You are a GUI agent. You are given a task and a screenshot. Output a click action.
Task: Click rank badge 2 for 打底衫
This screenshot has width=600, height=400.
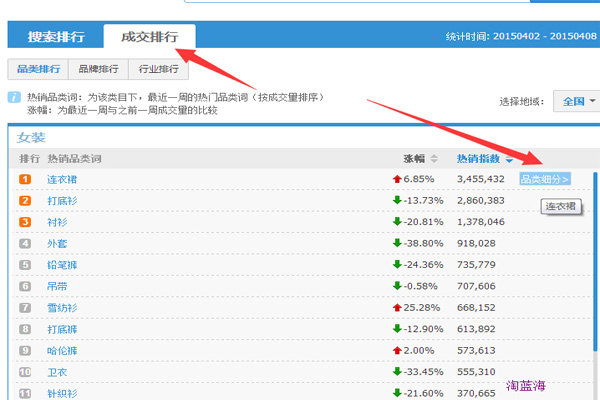[x=25, y=201]
